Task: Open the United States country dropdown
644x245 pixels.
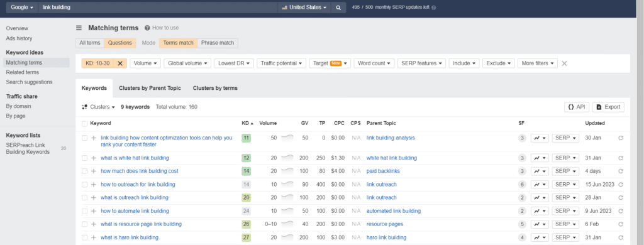Action: tap(304, 8)
